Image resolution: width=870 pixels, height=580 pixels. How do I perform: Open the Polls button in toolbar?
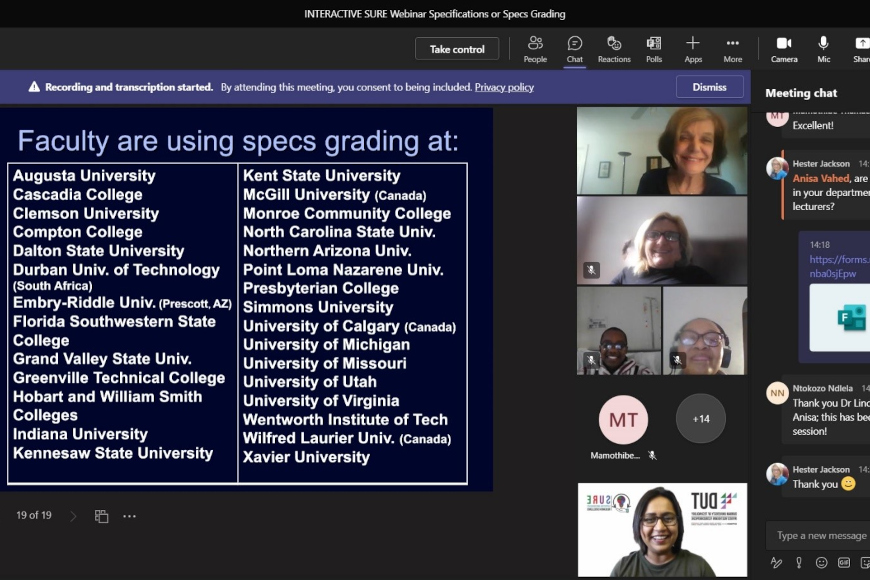pyautogui.click(x=654, y=49)
